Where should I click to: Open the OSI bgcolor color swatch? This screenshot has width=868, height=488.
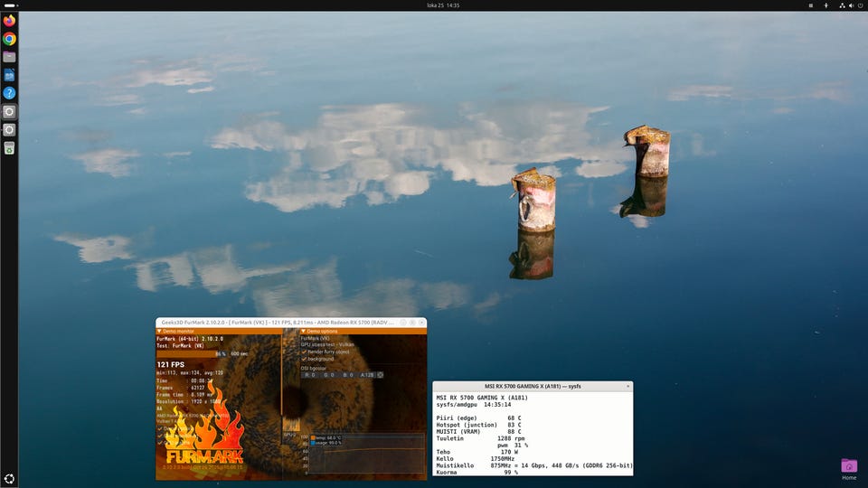click(381, 375)
